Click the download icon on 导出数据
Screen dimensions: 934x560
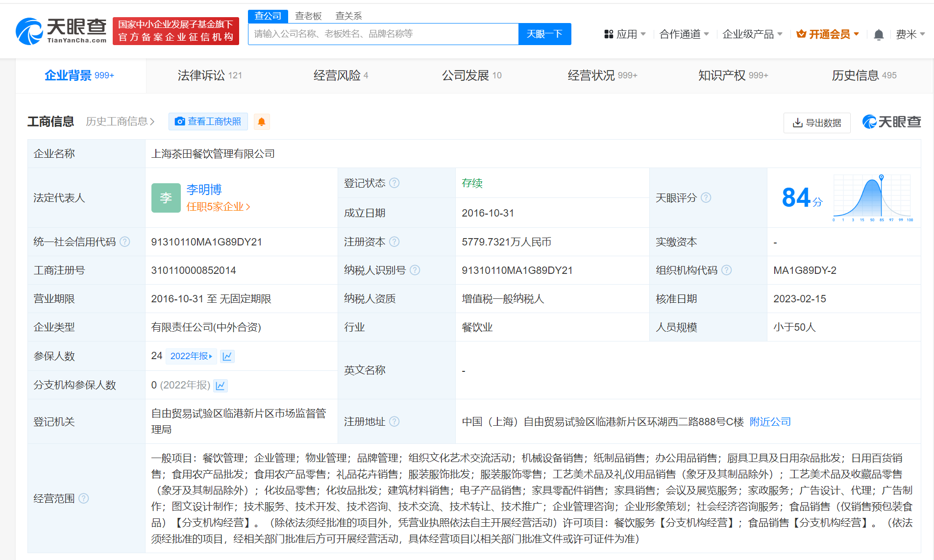[x=798, y=123]
